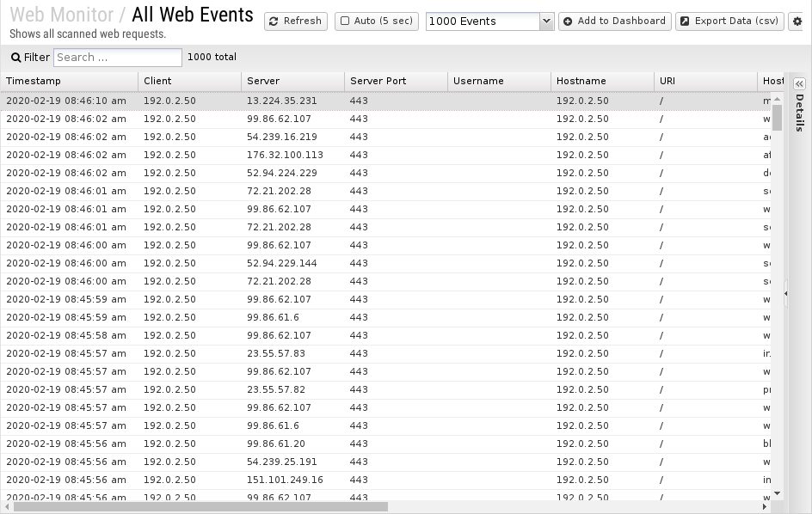Screen dimensions: 812x514
Task: Click the horizontal scrollbar right arrow
Action: [765, 507]
